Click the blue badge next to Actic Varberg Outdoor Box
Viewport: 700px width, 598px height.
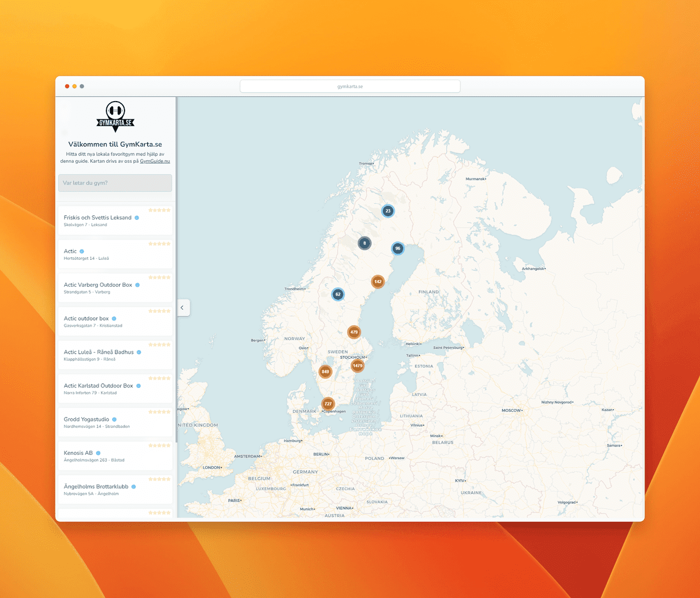pyautogui.click(x=138, y=285)
